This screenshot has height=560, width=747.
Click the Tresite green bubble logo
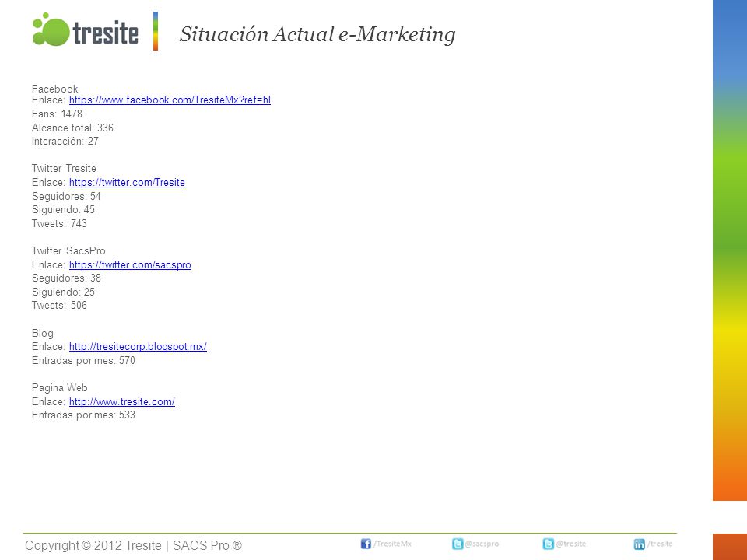coord(51,30)
